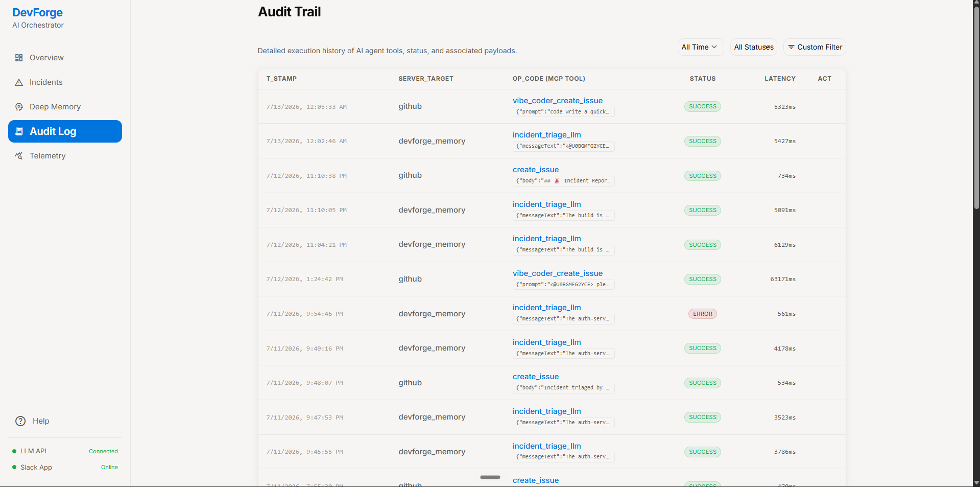The image size is (980, 487).
Task: Open the All Statuses filter dropdown
Action: click(x=753, y=47)
